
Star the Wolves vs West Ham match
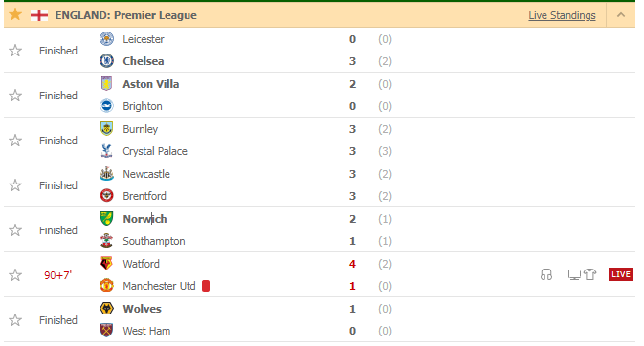pos(15,320)
